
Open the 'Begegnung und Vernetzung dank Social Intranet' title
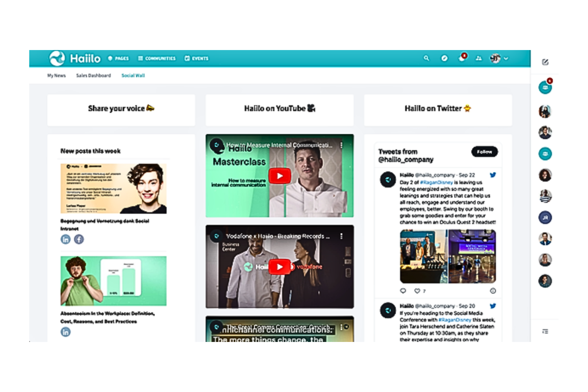pos(104,225)
